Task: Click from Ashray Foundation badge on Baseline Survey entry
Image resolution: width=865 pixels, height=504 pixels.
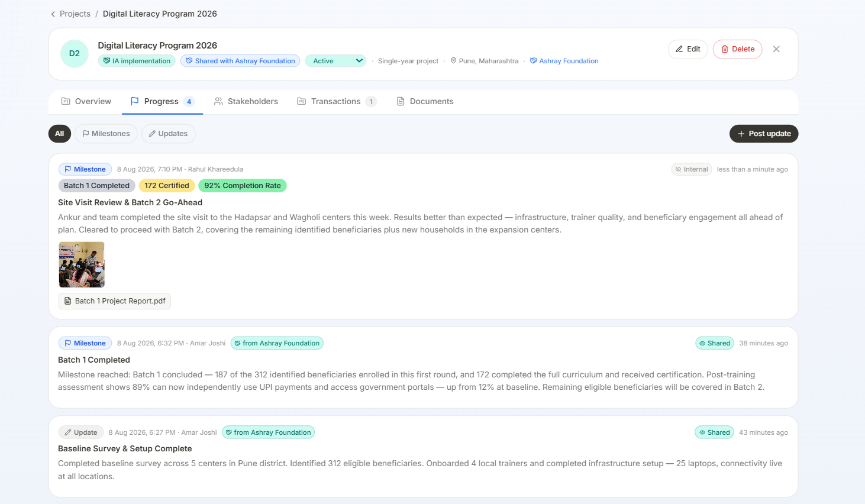Action: 268,432
